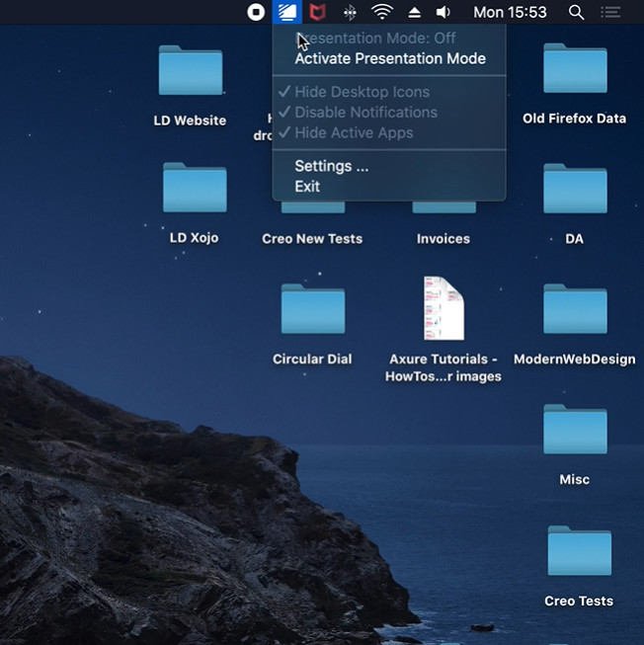
Task: Open the volume speaker menu
Action: point(443,12)
